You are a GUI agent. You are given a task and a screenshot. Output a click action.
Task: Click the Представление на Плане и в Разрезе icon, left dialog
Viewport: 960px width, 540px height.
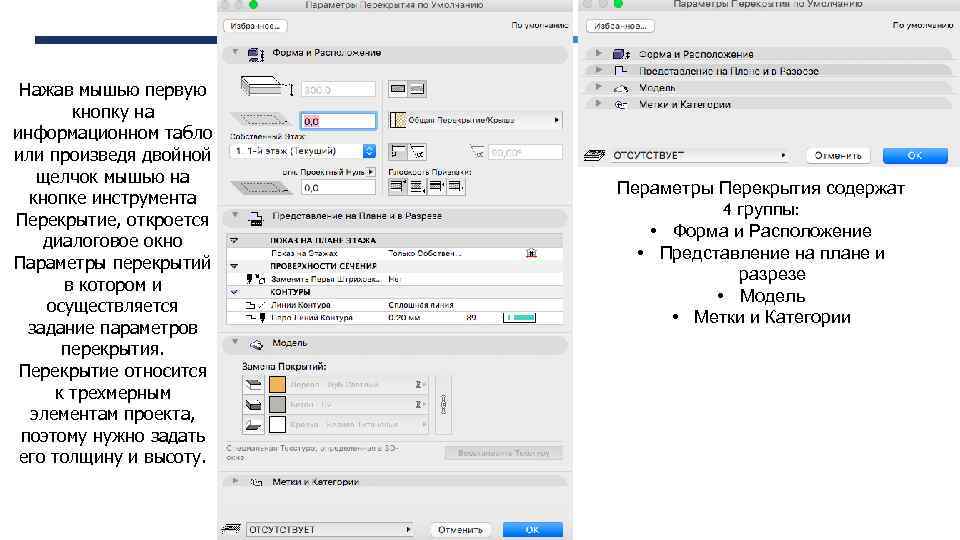(x=255, y=217)
